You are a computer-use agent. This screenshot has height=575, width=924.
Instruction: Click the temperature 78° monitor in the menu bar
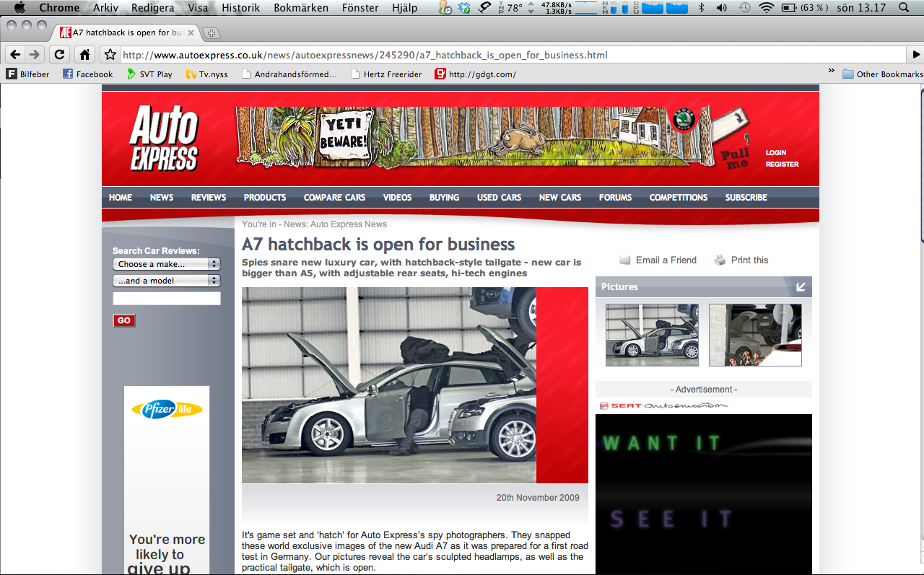click(509, 8)
